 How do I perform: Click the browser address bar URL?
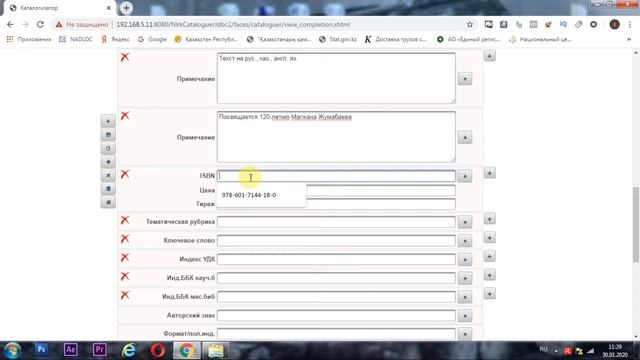233,24
